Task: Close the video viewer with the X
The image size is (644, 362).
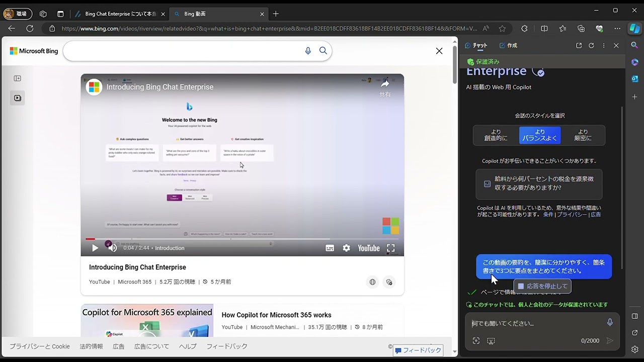Action: point(439,51)
